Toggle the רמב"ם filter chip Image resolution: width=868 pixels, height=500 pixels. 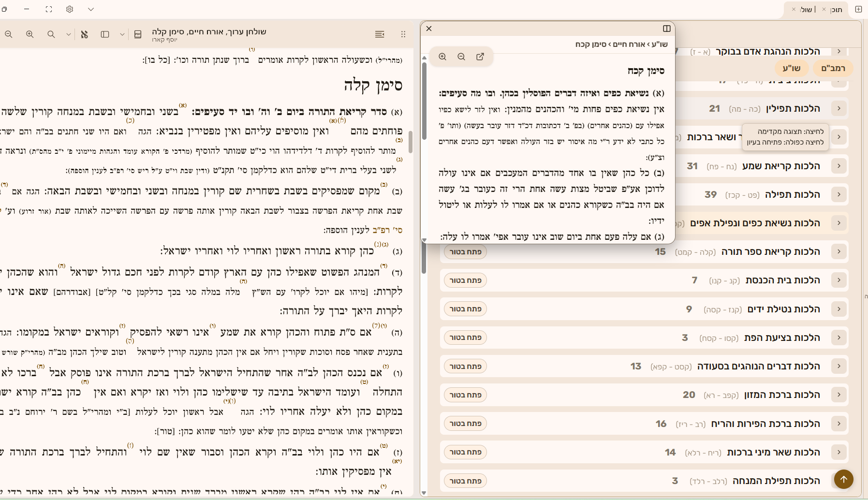pyautogui.click(x=833, y=68)
